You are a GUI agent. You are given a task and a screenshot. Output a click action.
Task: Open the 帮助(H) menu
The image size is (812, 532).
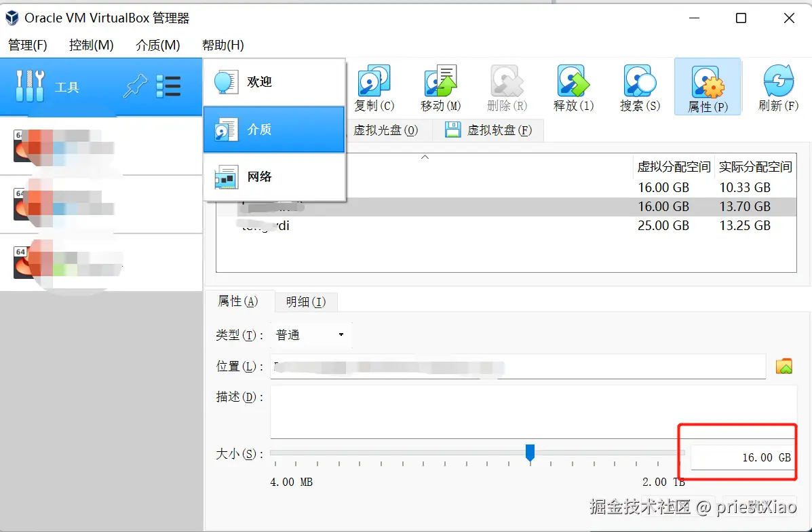(x=223, y=45)
